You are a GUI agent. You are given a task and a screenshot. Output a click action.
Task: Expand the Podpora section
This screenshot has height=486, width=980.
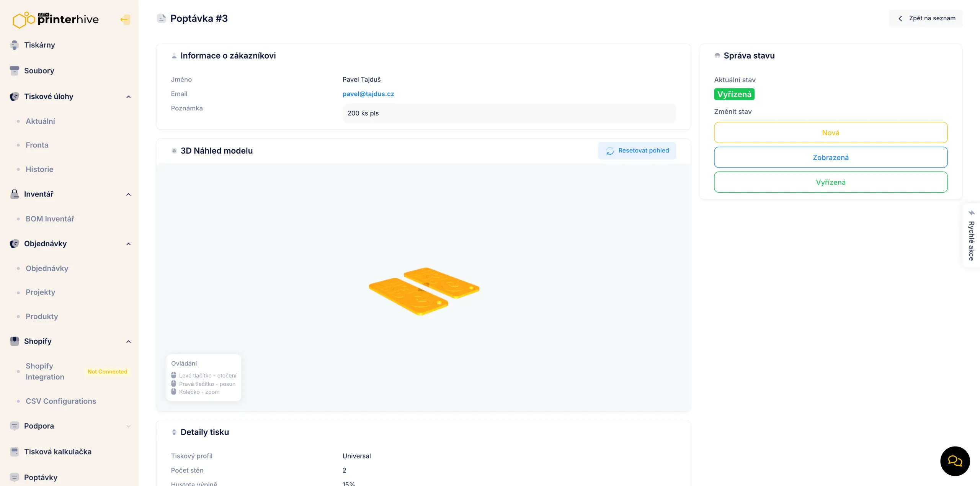tap(128, 426)
